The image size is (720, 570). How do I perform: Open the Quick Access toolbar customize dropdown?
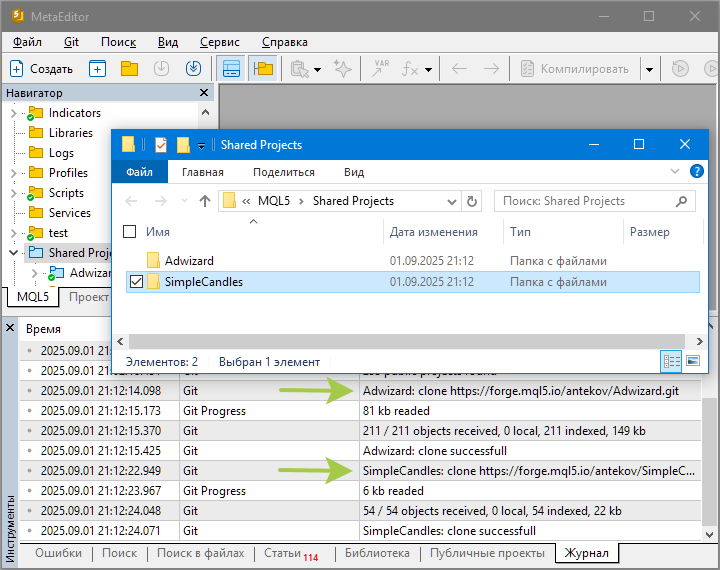pos(201,146)
